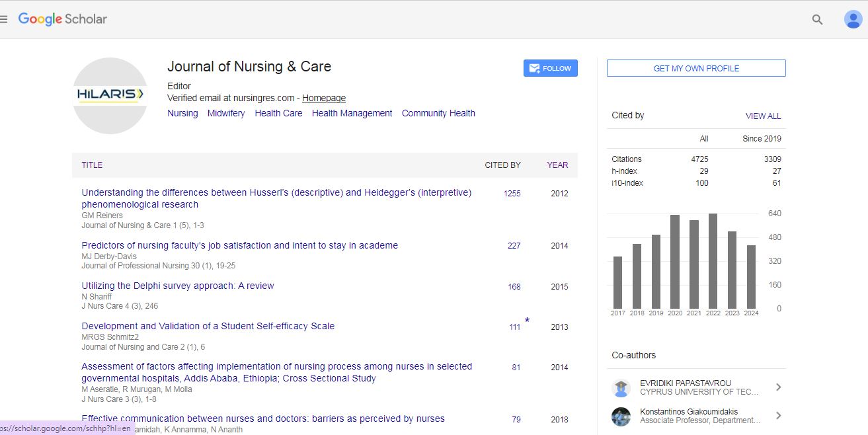Sort articles by Cited By column
868x435 pixels.
pyautogui.click(x=502, y=165)
